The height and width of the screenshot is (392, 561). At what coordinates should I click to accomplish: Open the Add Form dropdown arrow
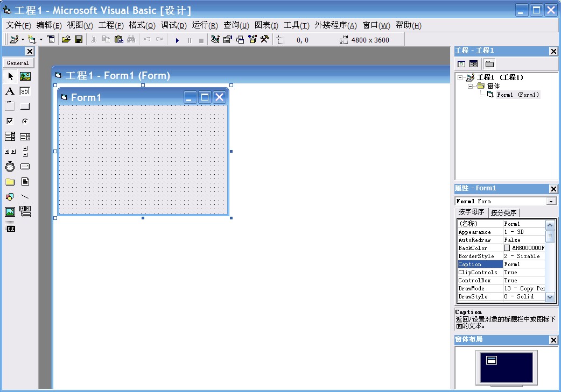click(41, 39)
